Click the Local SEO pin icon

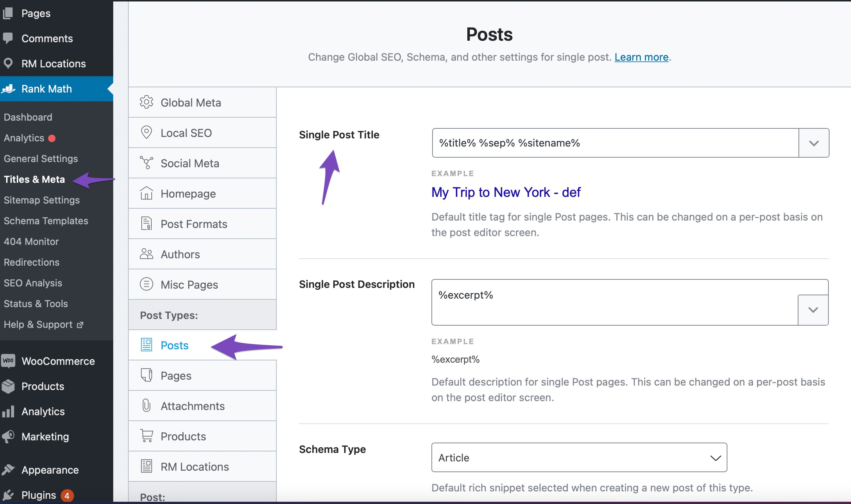(x=147, y=132)
